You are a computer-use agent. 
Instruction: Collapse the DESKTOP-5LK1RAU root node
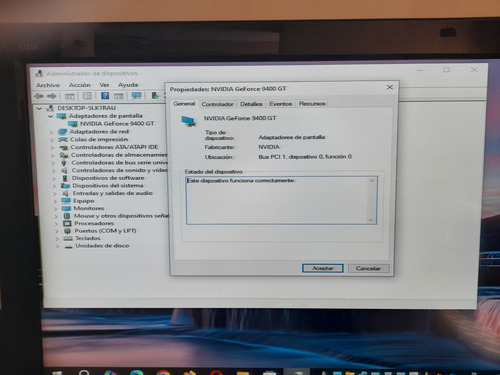[39, 108]
